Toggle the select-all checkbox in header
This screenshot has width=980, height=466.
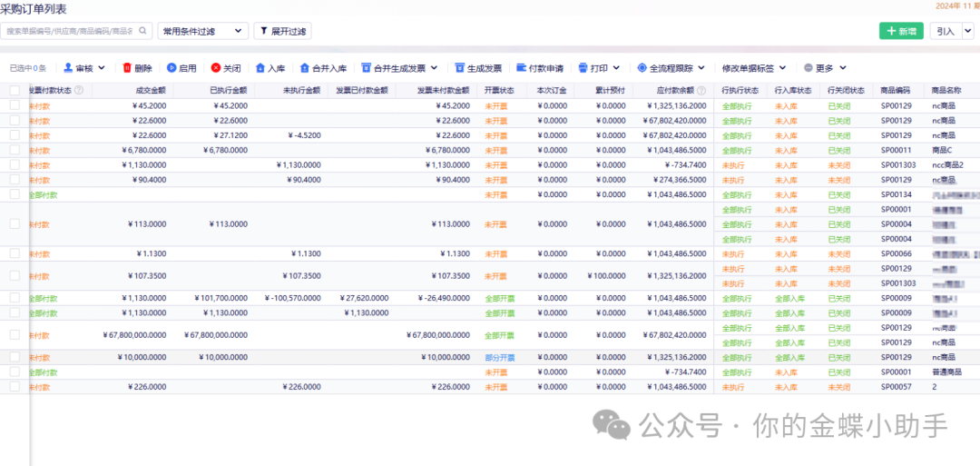[15, 91]
